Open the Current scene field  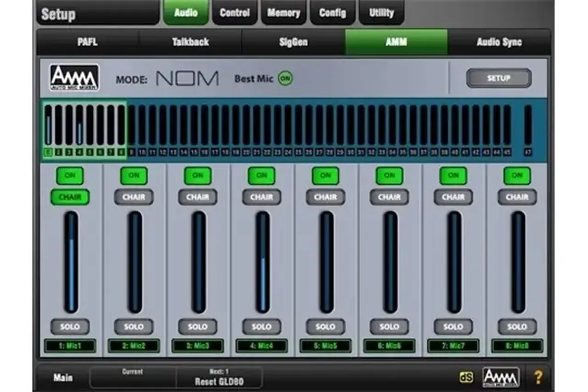133,377
